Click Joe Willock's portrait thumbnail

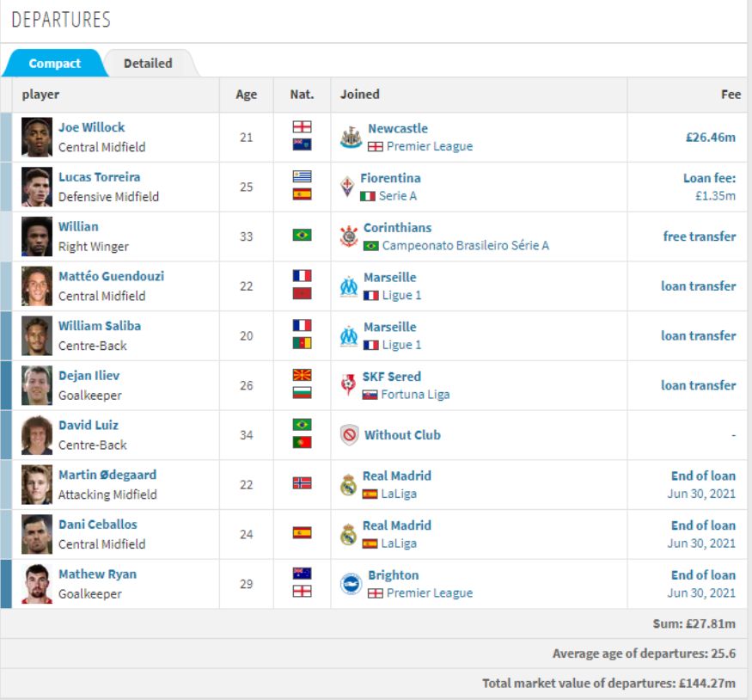point(37,138)
